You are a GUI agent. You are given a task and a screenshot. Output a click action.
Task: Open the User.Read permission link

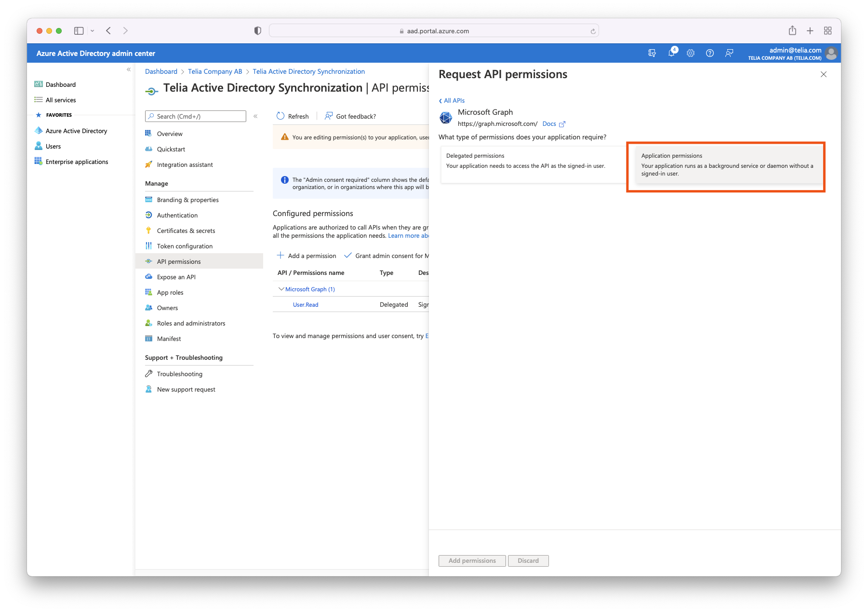306,305
